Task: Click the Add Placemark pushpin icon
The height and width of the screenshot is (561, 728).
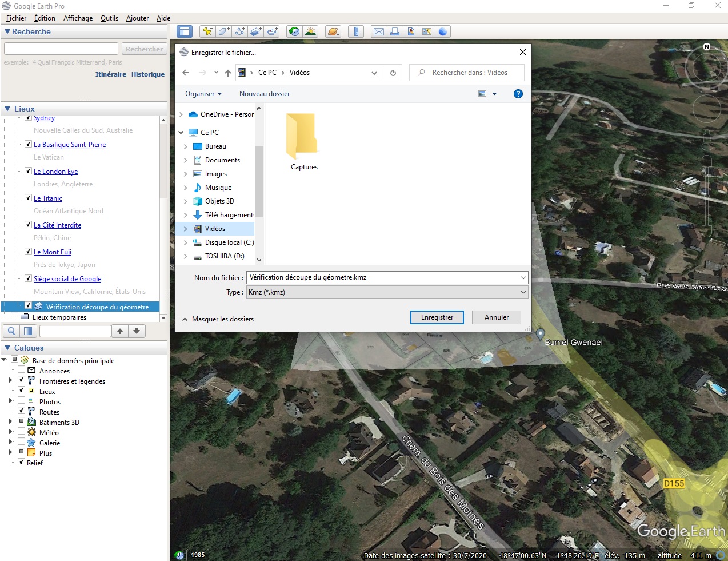Action: coord(207,31)
